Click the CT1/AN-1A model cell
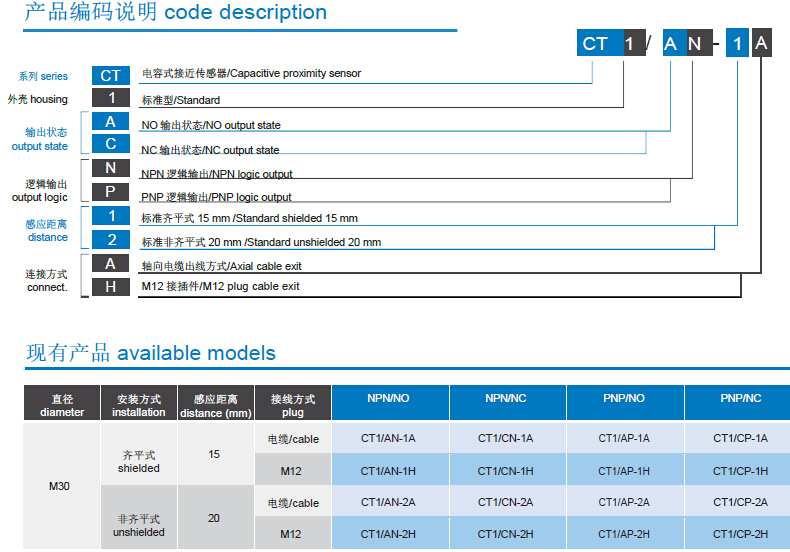 click(389, 439)
